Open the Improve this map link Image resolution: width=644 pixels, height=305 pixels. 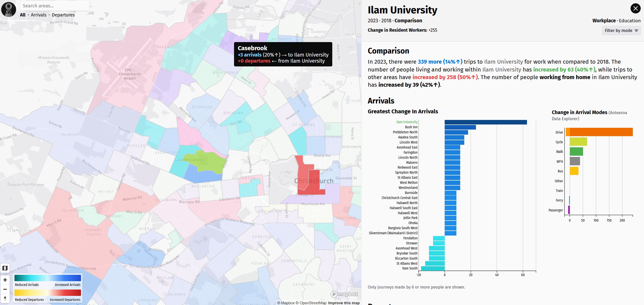coord(344,303)
